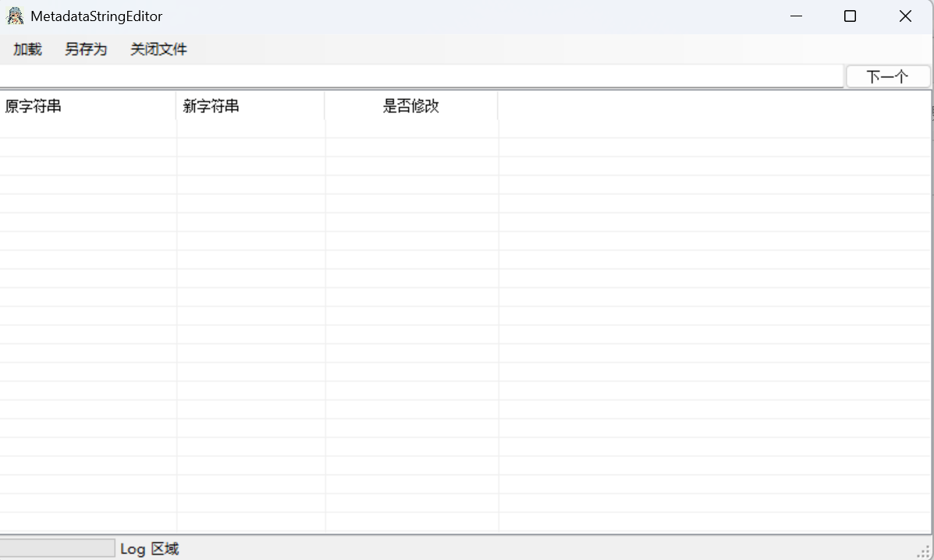Viewport: 934px width, 560px height.
Task: Click an empty 新字符串 cell to edit
Action: pyautogui.click(x=250, y=129)
